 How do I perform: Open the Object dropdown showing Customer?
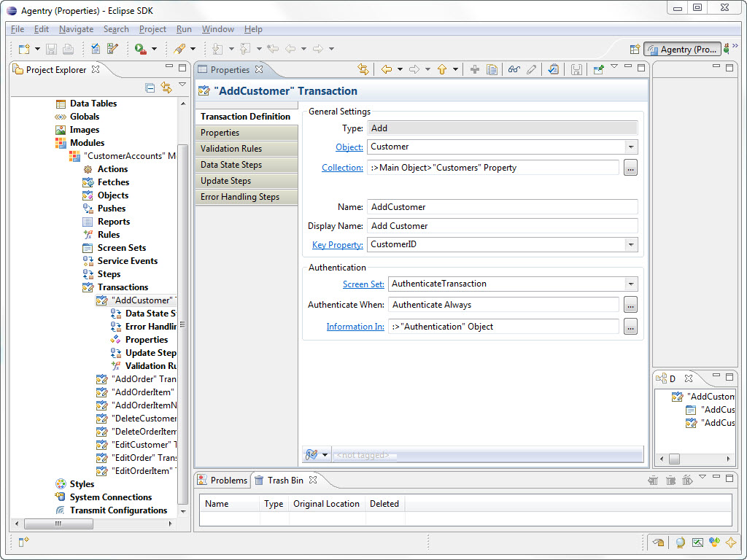(x=631, y=147)
